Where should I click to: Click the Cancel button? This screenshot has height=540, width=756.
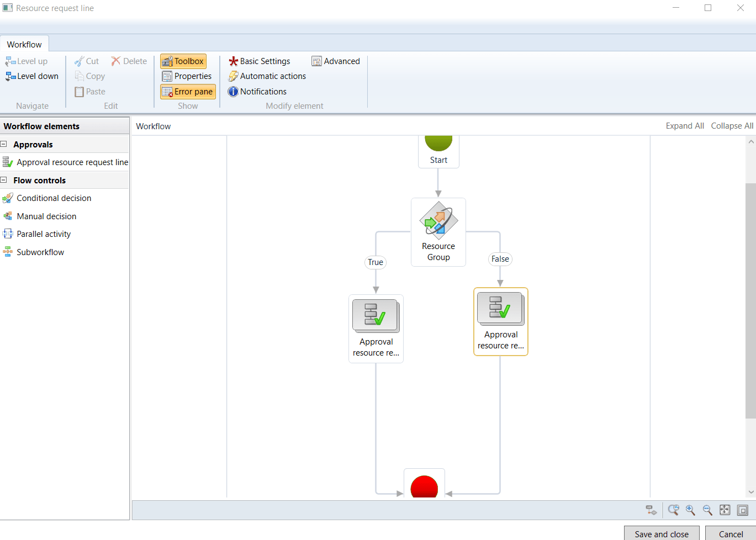point(731,534)
